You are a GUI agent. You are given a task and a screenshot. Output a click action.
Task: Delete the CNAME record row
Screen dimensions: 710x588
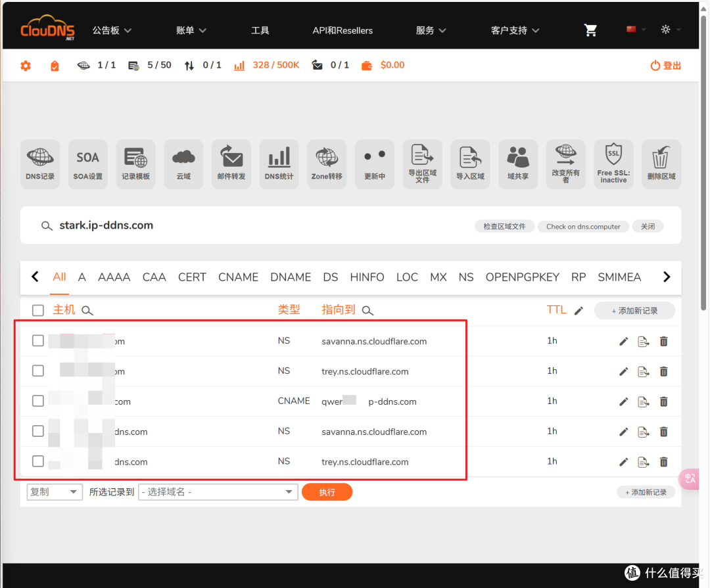click(663, 401)
